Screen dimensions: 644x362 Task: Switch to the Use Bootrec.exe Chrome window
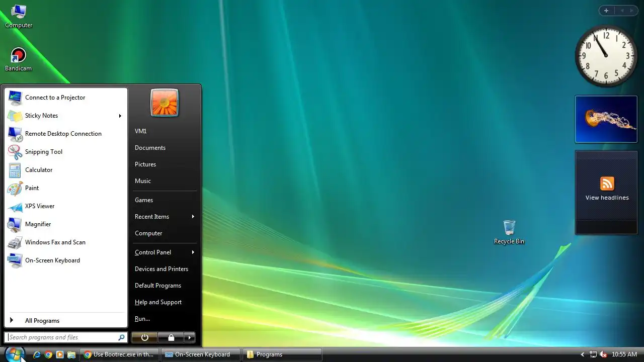(x=120, y=354)
